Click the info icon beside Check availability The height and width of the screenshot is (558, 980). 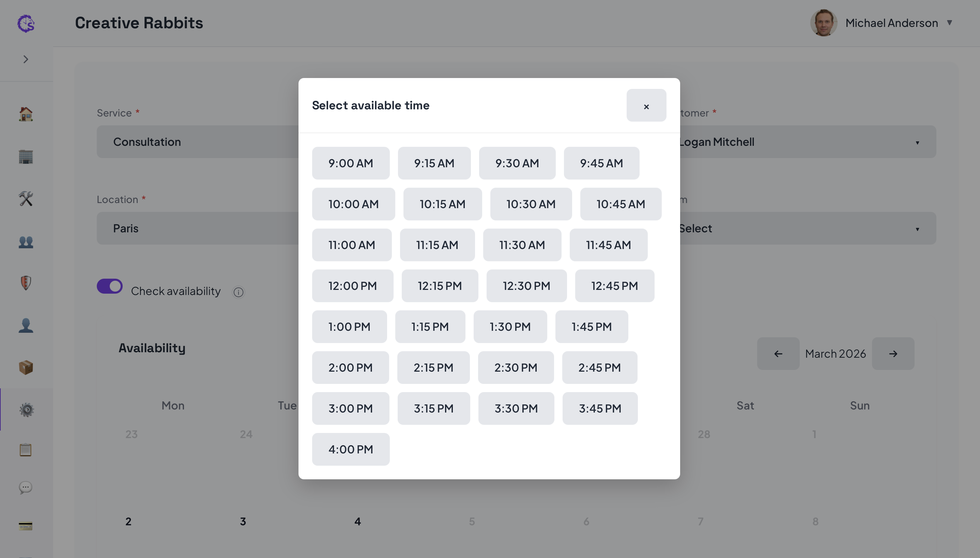coord(239,292)
